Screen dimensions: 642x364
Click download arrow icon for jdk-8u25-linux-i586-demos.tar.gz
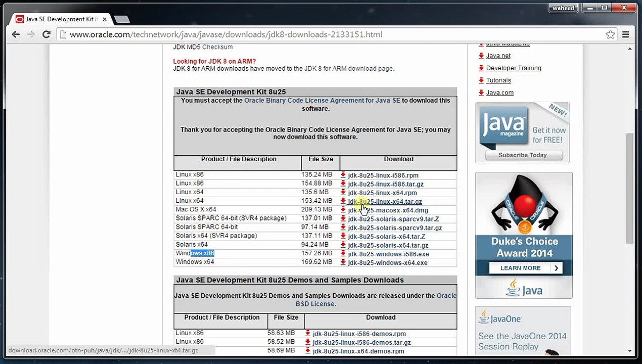tap(308, 342)
